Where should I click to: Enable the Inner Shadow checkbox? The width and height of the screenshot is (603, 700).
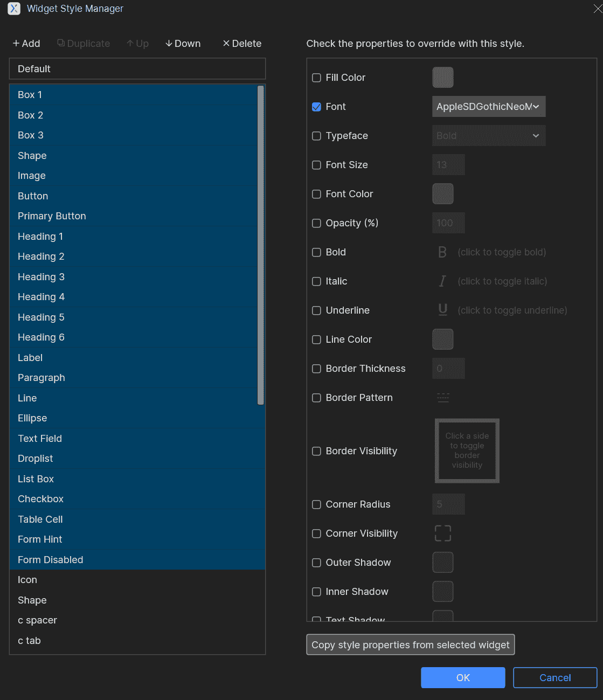pyautogui.click(x=317, y=592)
